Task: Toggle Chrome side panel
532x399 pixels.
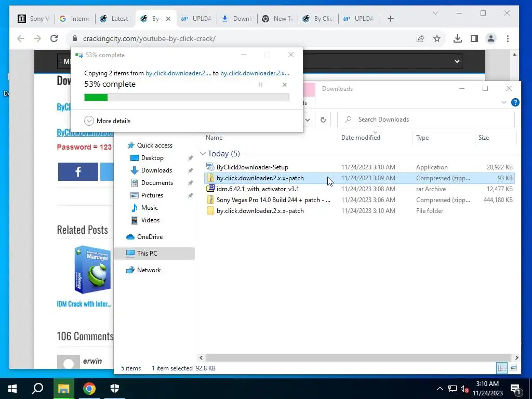Action: 474,38
